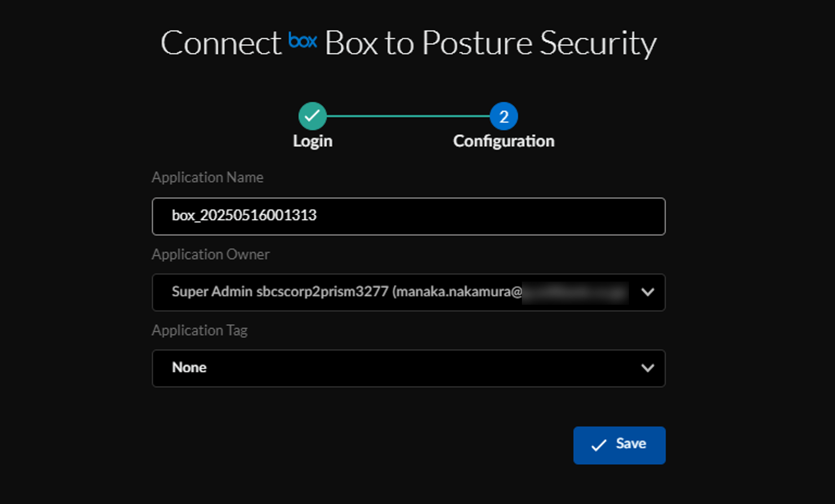The height and width of the screenshot is (504, 835).
Task: Click the completed Login step checkmark
Action: click(x=313, y=116)
